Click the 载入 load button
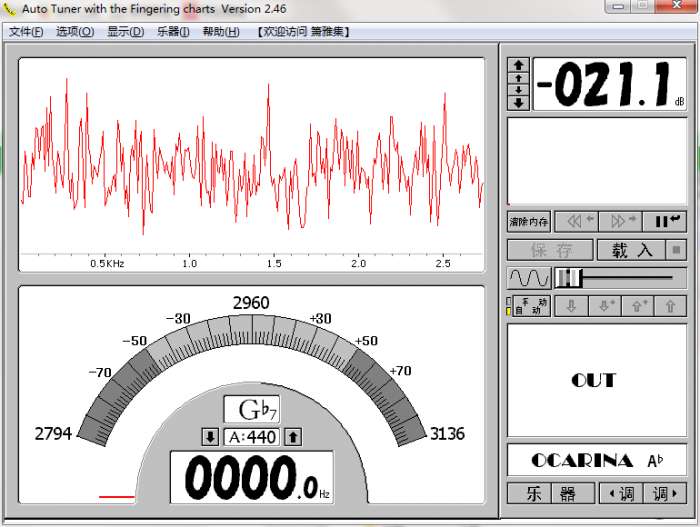This screenshot has height=527, width=700. (630, 250)
